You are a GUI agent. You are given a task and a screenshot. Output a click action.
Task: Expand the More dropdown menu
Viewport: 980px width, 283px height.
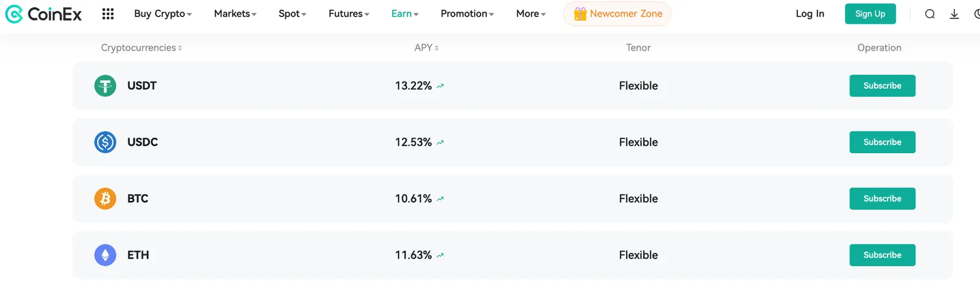(x=531, y=13)
